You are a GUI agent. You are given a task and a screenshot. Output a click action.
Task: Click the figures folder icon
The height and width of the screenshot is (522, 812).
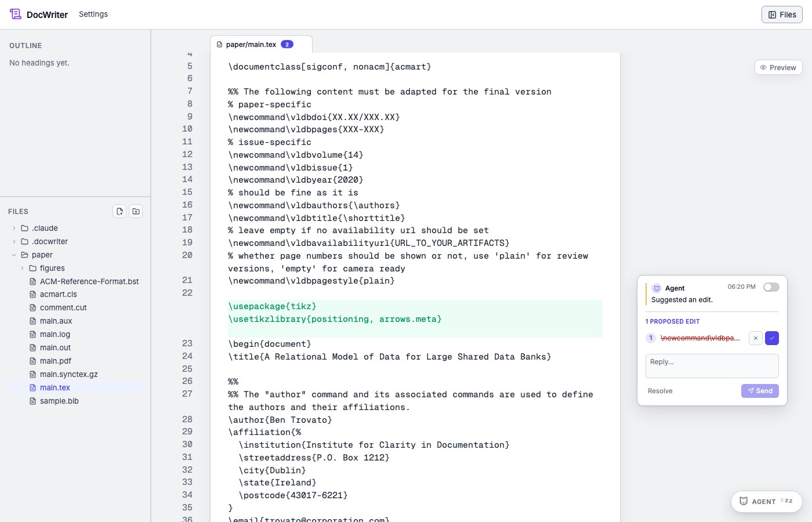point(33,268)
